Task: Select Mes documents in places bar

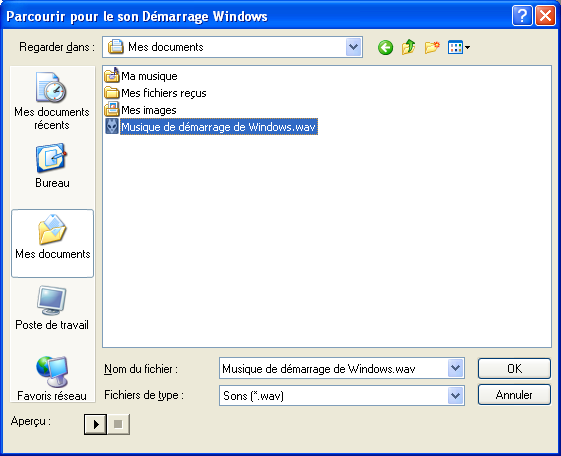Action: pos(53,243)
